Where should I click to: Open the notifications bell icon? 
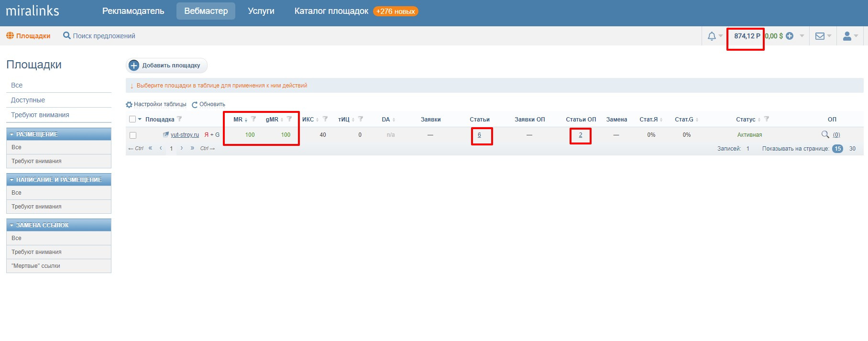(712, 36)
